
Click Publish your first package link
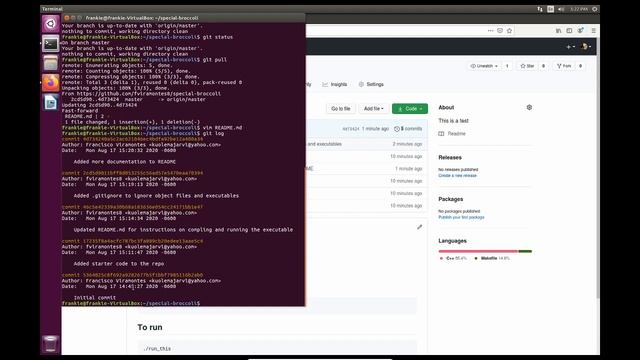(x=461, y=217)
